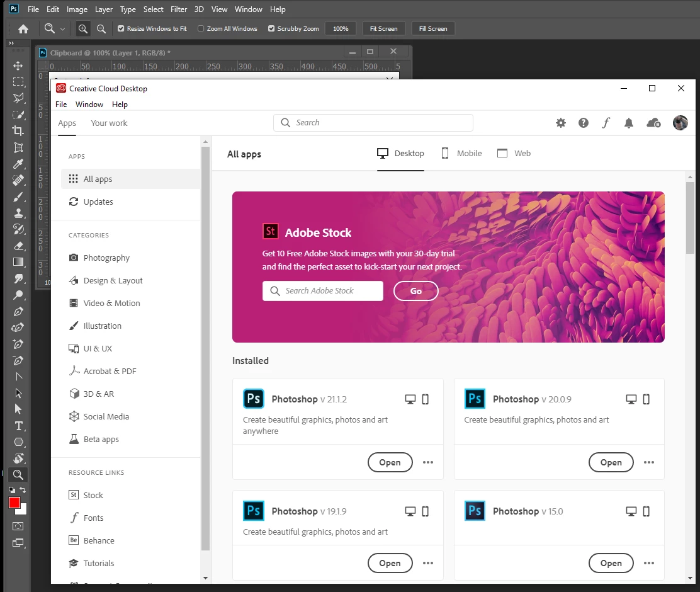The height and width of the screenshot is (592, 700).
Task: Select the Freeform Pen tool
Action: [x=18, y=327]
